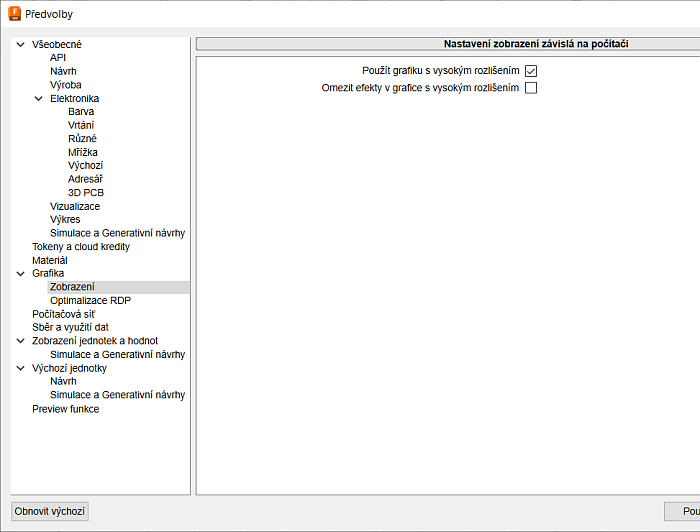
Task: Open the Vizualizace settings
Action: coord(75,206)
